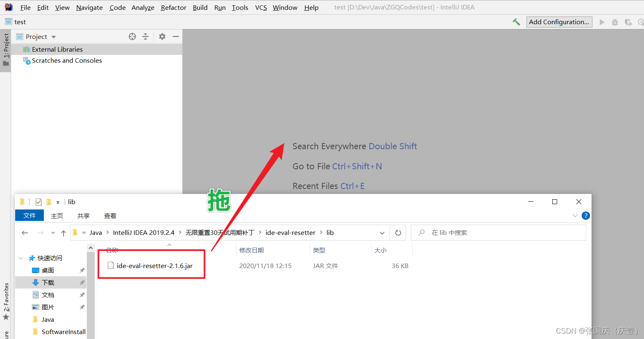Select ide-eval-resetter-2.1.6.jar file
The height and width of the screenshot is (339, 644).
[x=154, y=266]
